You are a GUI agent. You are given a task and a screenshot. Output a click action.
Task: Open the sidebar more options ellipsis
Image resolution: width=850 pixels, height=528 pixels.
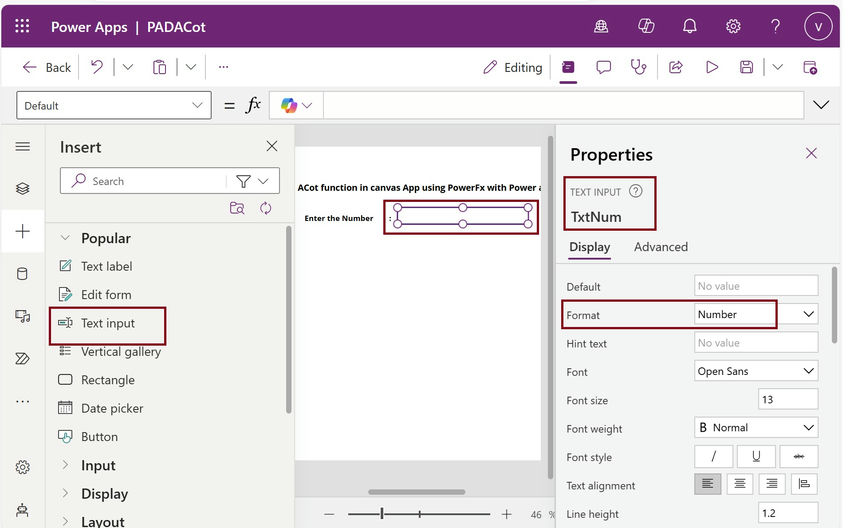click(x=23, y=401)
